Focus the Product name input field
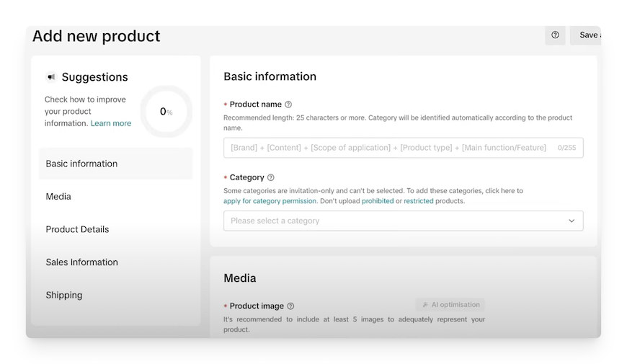 tap(403, 148)
